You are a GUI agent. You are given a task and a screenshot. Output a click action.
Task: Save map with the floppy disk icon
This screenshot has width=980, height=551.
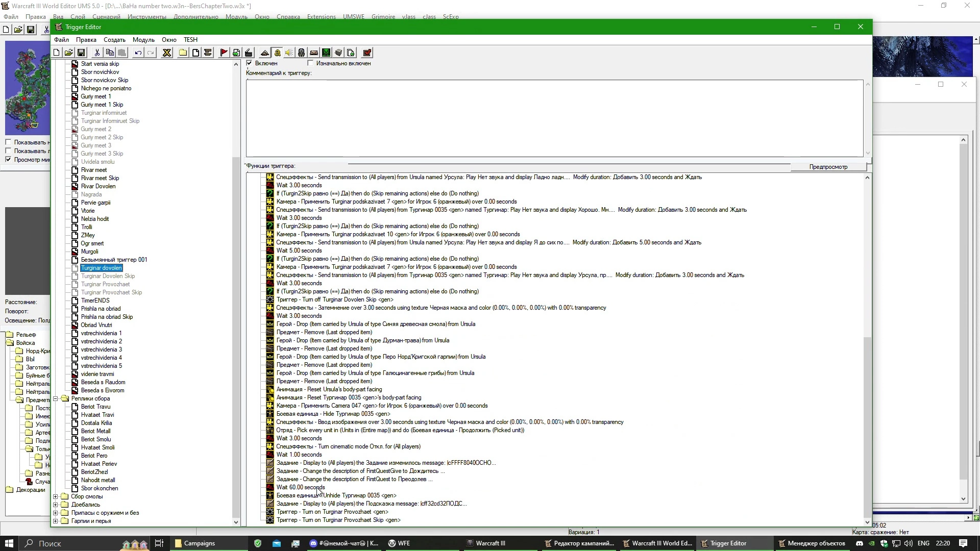click(81, 53)
